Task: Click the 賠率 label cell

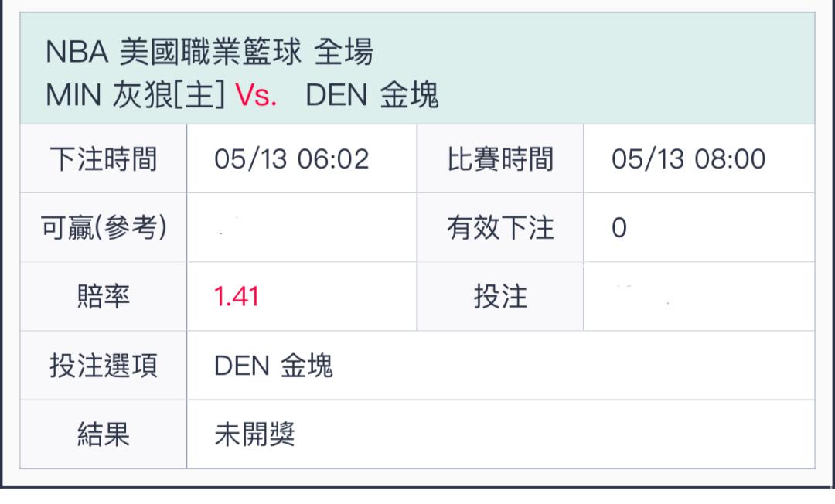Action: click(x=104, y=296)
